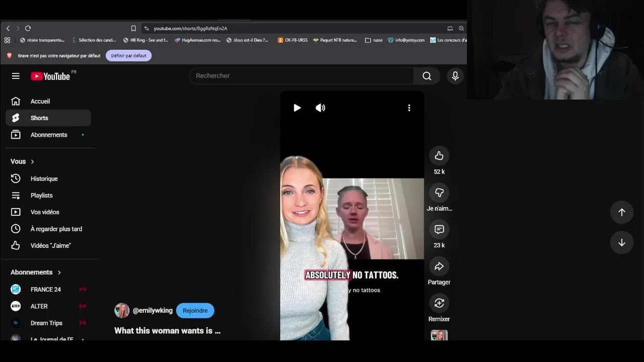Share the Short via Partager

(439, 266)
